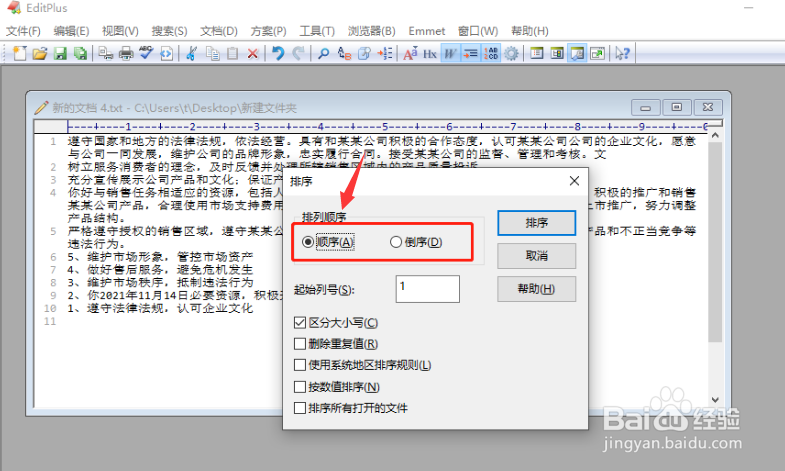Viewport: 785px width, 471px height.
Task: Click the 帮助(H) button in the dialog
Action: (x=537, y=289)
